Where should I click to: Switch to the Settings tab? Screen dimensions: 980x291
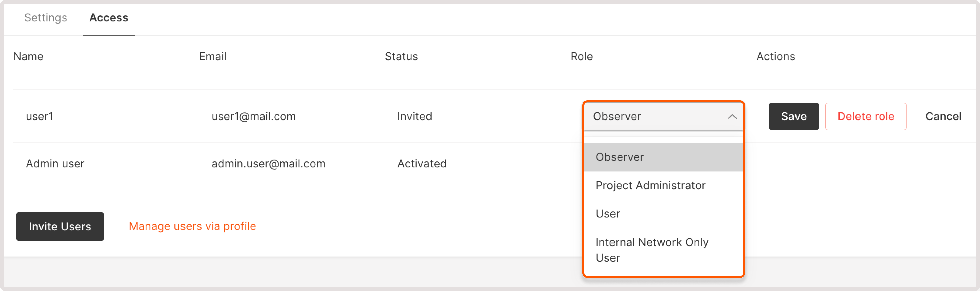(x=45, y=18)
